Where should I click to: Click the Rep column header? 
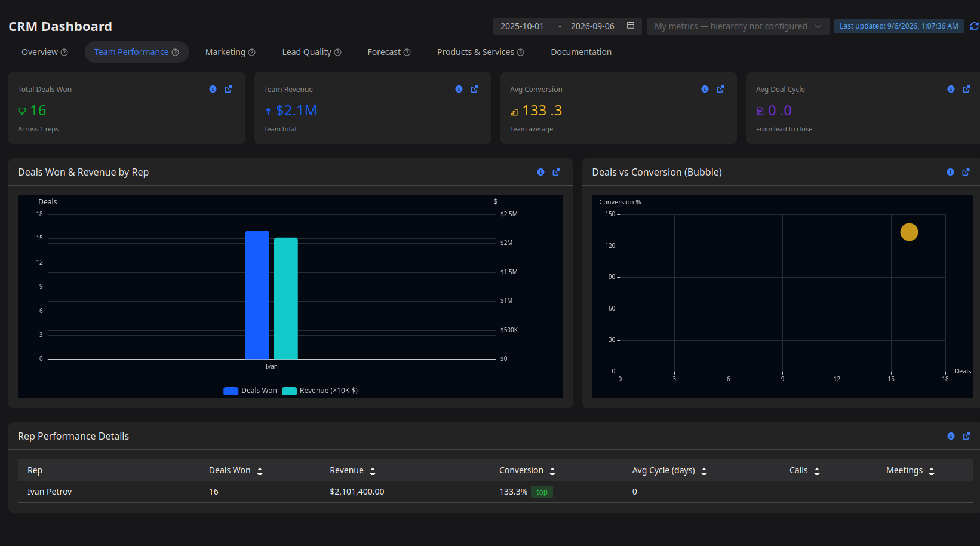[x=35, y=470]
